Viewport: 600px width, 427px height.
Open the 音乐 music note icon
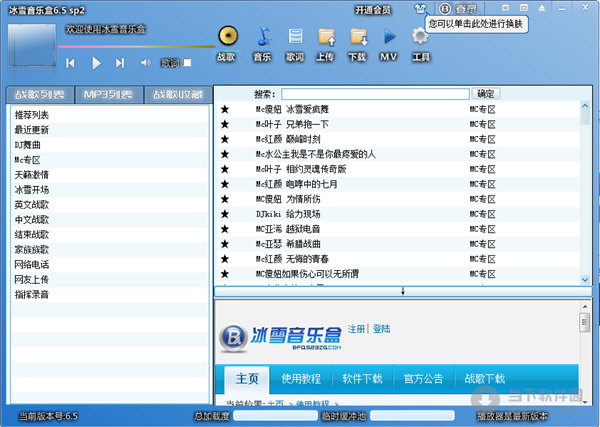pyautogui.click(x=262, y=36)
